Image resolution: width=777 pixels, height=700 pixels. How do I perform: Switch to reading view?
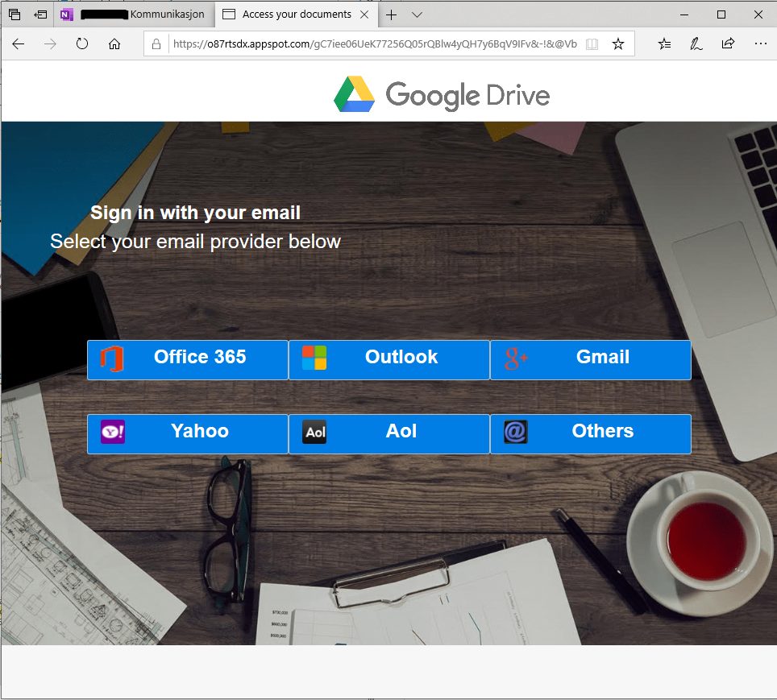[592, 44]
